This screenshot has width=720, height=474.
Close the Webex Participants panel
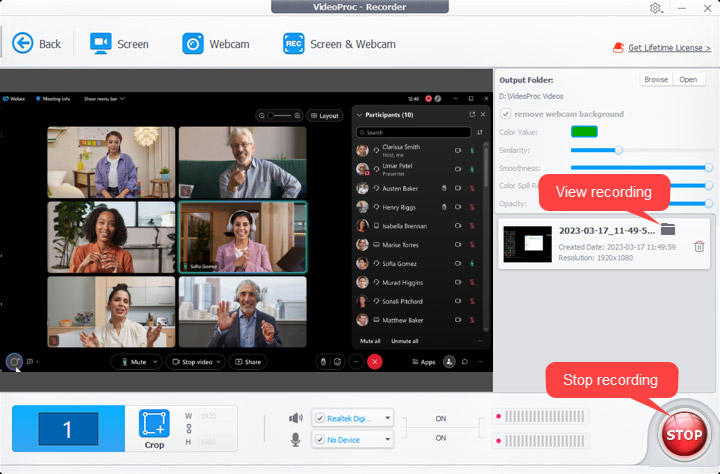(483, 114)
